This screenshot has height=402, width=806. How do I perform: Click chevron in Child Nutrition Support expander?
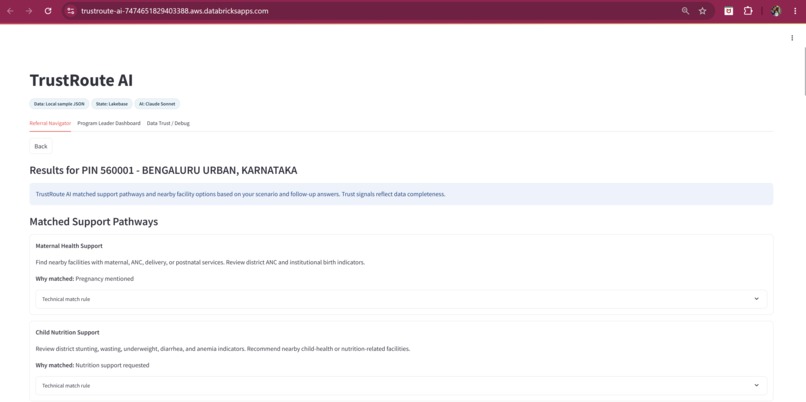756,385
